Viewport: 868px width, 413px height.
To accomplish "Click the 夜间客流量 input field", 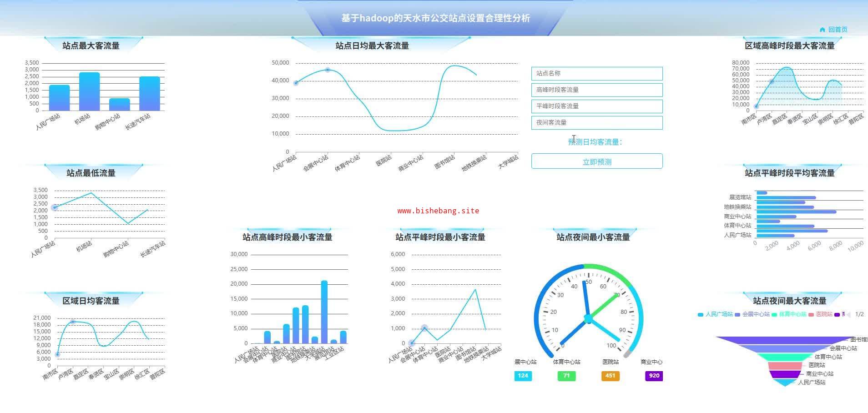I will 597,122.
